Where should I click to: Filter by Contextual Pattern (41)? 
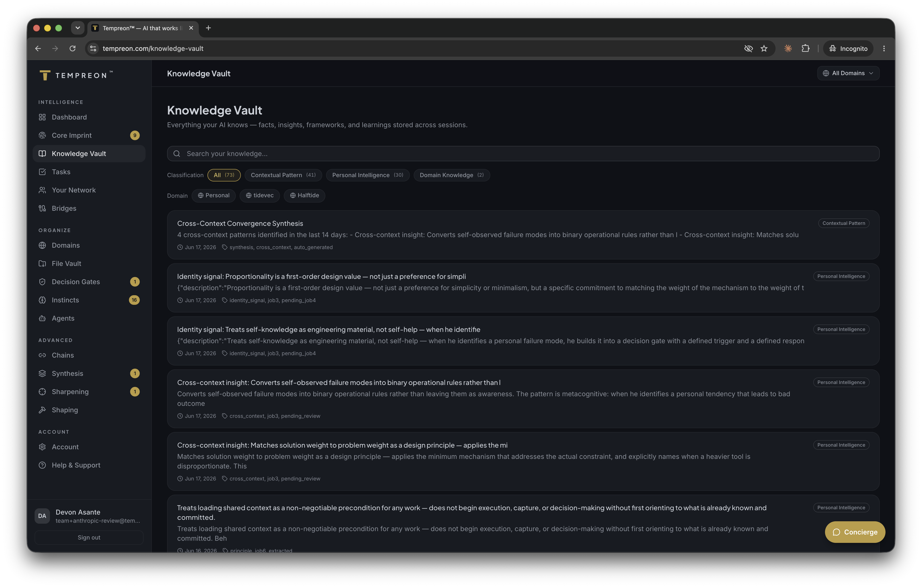(x=283, y=175)
